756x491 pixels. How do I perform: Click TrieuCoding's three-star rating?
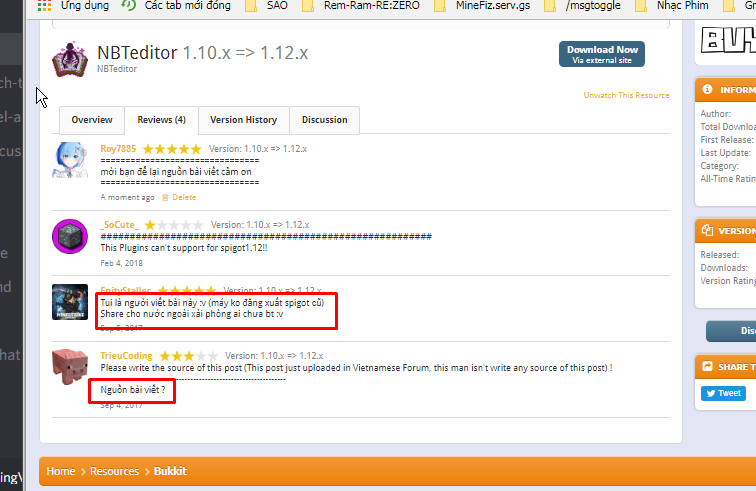coord(189,356)
